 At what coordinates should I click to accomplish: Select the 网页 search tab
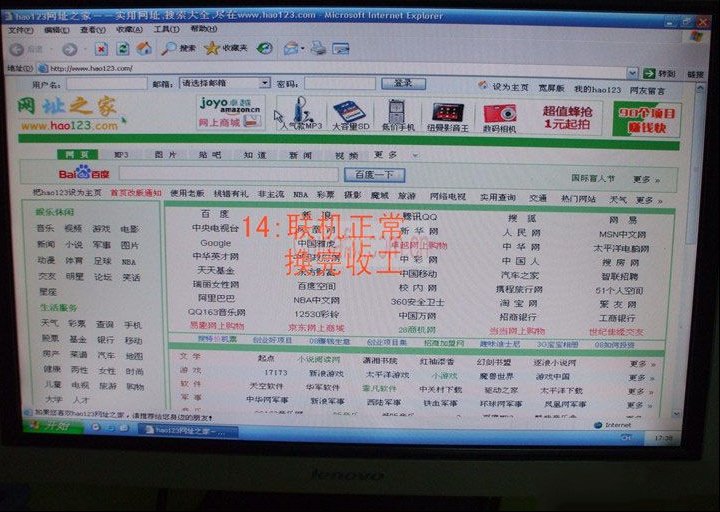77,154
